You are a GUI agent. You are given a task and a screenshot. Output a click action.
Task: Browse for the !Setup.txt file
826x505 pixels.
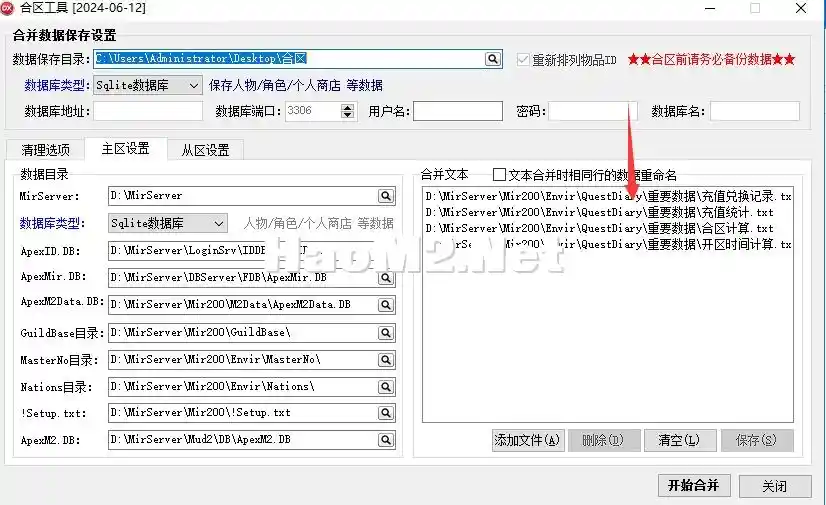point(386,413)
